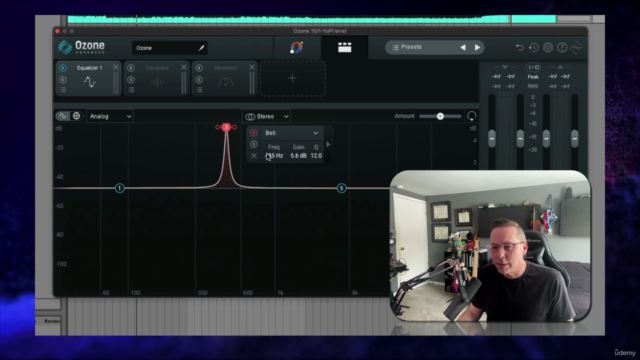This screenshot has width=640, height=360.
Task: Click the Ozone Advanced logo
Action: tap(82, 47)
